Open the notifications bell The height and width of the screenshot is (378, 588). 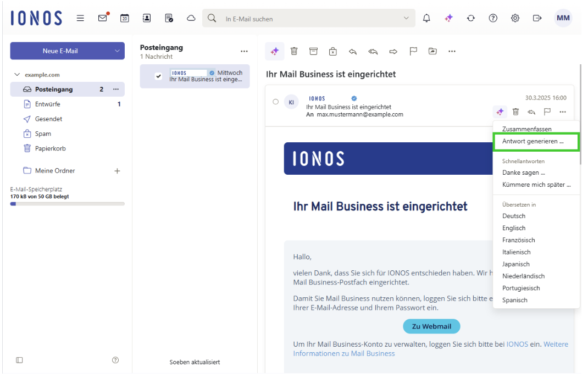[426, 18]
